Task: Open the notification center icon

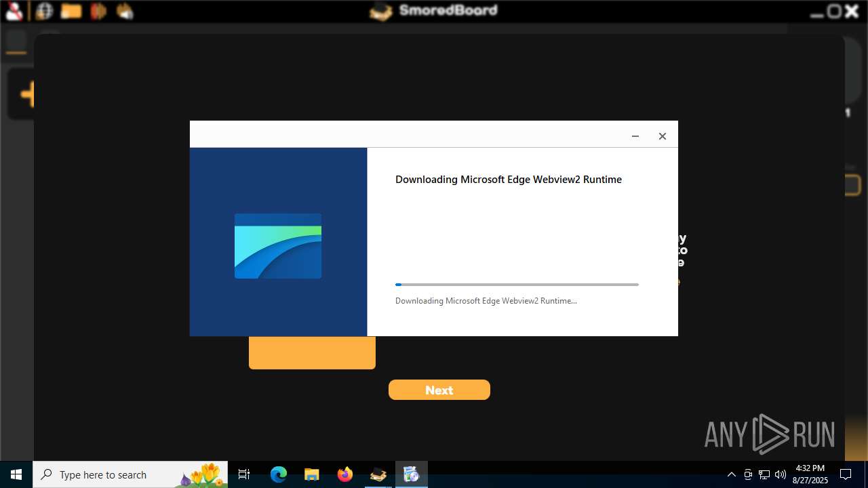Action: point(846,474)
